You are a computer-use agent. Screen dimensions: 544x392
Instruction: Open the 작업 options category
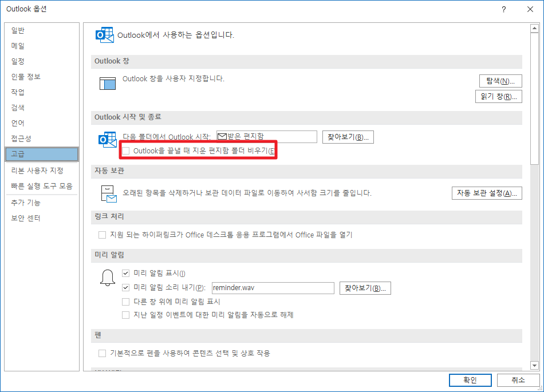[42, 92]
